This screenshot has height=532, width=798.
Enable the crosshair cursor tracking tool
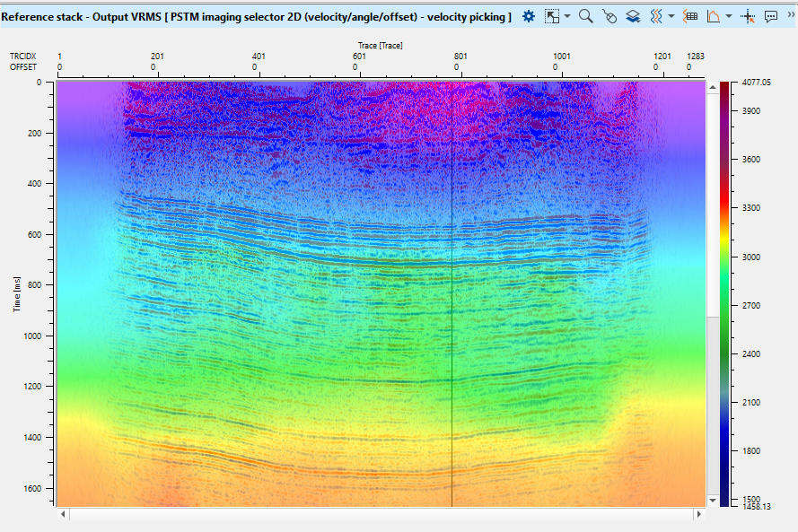click(x=748, y=16)
